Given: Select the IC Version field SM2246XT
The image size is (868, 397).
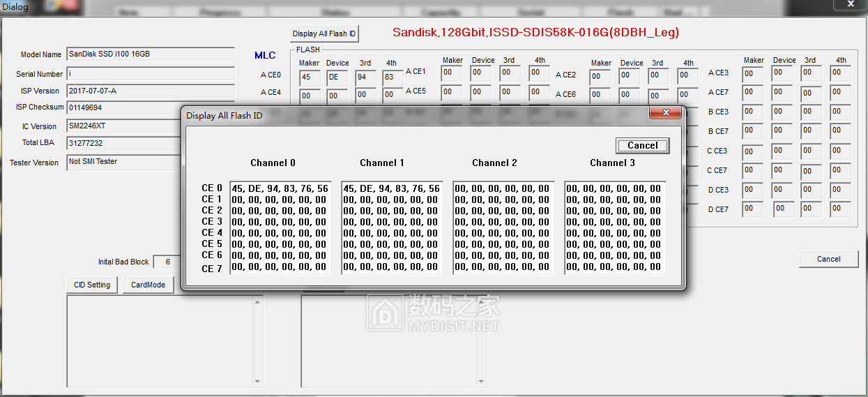Looking at the screenshot, I should tap(125, 126).
